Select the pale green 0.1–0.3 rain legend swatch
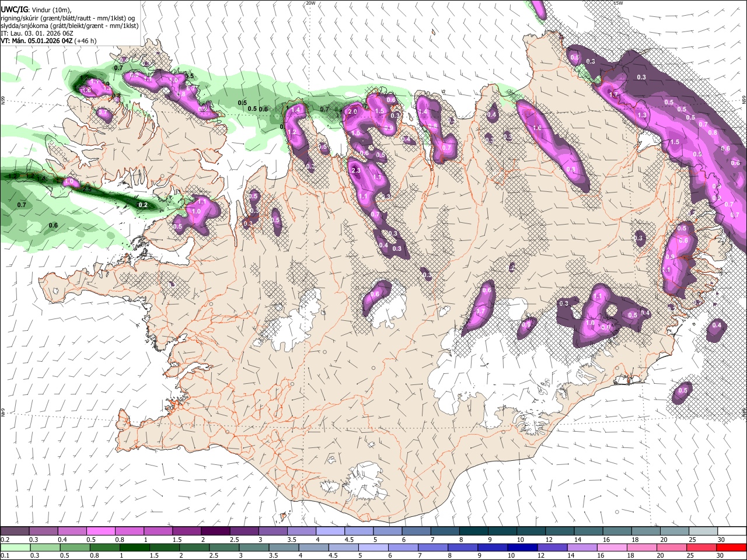 pyautogui.click(x=15, y=547)
